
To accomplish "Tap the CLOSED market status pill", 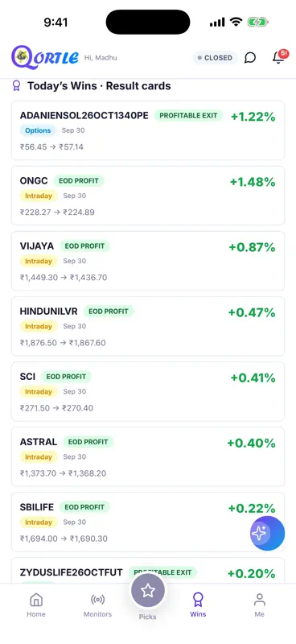I will 215,58.
